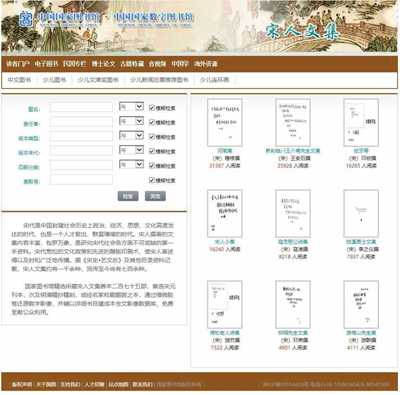Image resolution: width=400 pixels, height=395 pixels.
Task: Uncheck fuzzy search for 版本年代 row
Action: tap(152, 151)
